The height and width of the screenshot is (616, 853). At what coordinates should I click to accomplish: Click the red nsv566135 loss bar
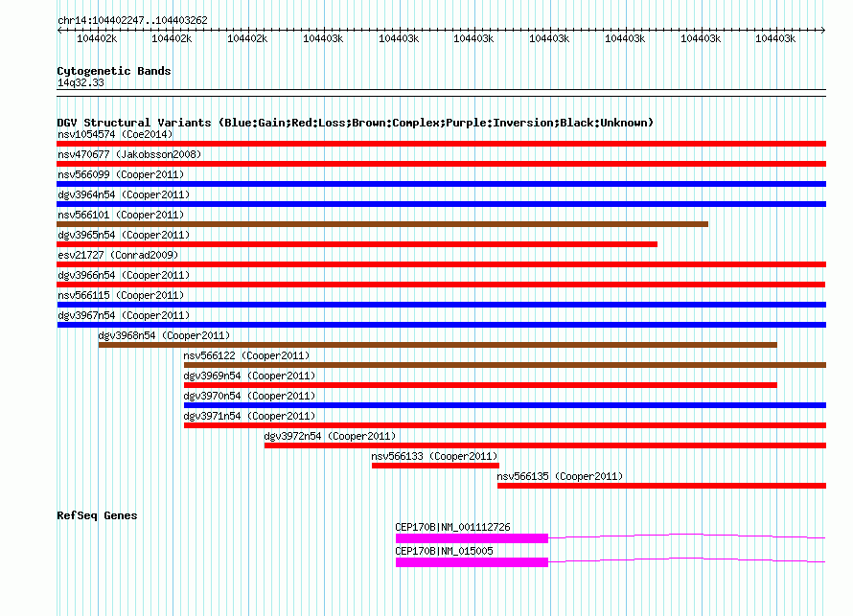(661, 486)
